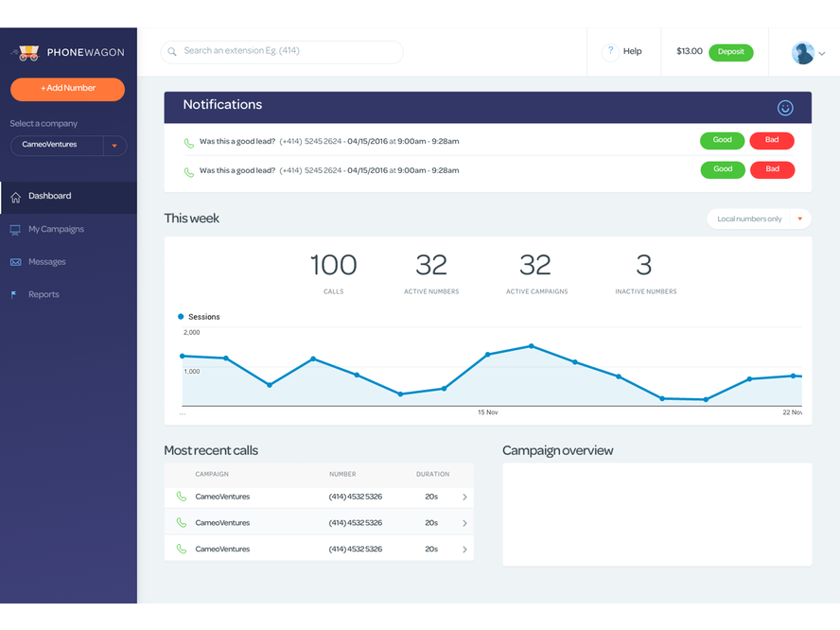Click the Help question mark icon
The width and height of the screenshot is (840, 630).
[x=610, y=51]
